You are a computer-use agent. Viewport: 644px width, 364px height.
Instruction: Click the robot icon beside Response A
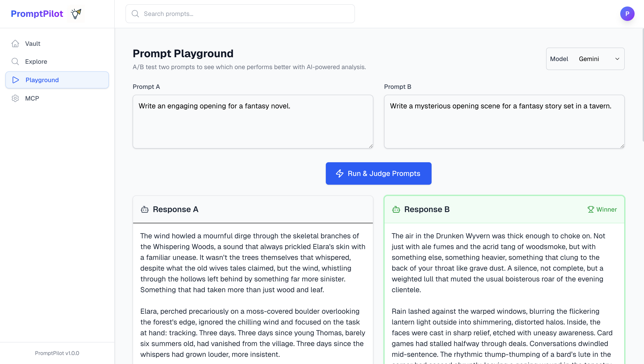(x=145, y=210)
